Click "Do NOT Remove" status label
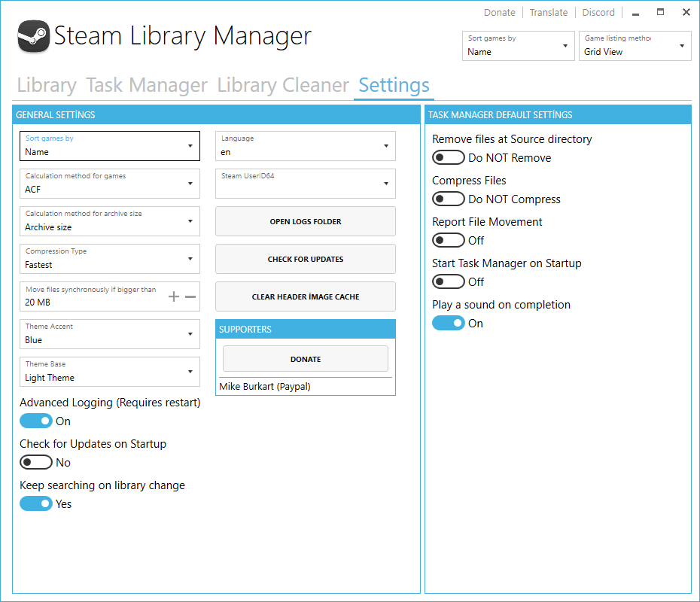The width and height of the screenshot is (700, 602). 510,158
